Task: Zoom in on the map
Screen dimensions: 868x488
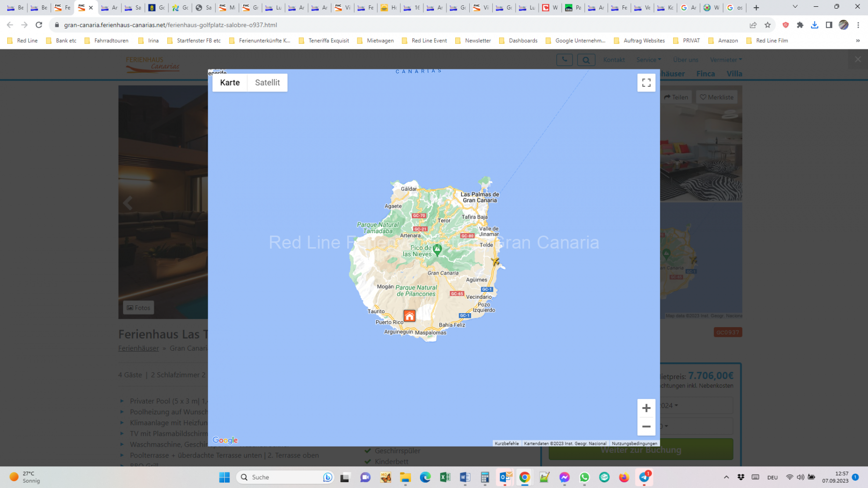Action: pyautogui.click(x=646, y=408)
